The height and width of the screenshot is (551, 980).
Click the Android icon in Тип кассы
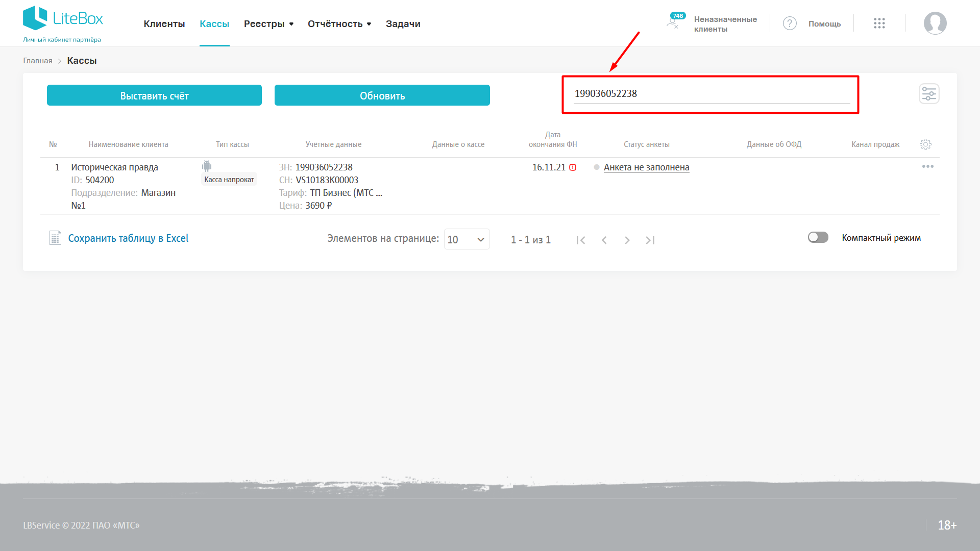[x=207, y=166]
